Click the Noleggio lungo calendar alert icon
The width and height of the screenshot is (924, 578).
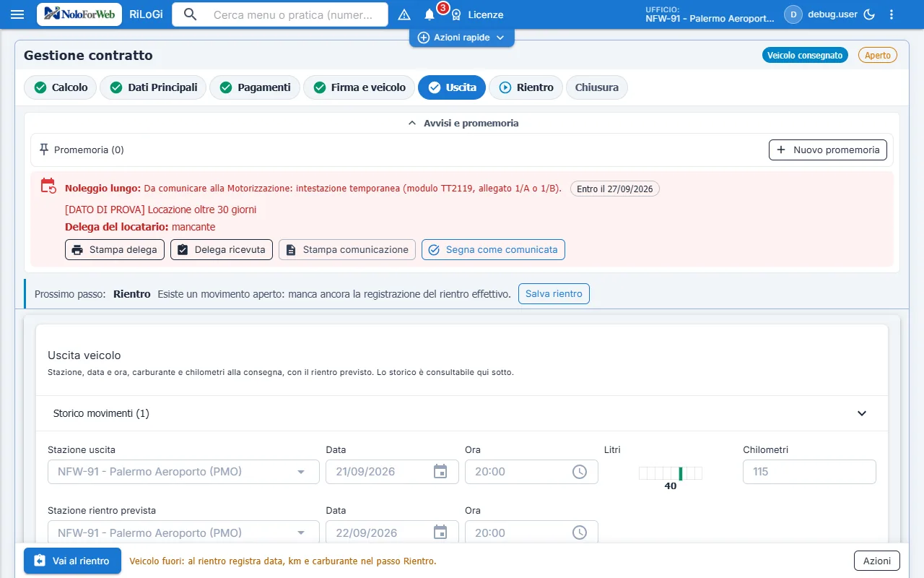[x=48, y=186]
